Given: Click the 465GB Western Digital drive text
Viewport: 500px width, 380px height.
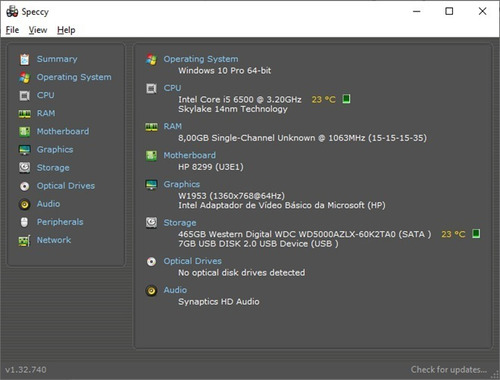Looking at the screenshot, I should pyautogui.click(x=305, y=234).
